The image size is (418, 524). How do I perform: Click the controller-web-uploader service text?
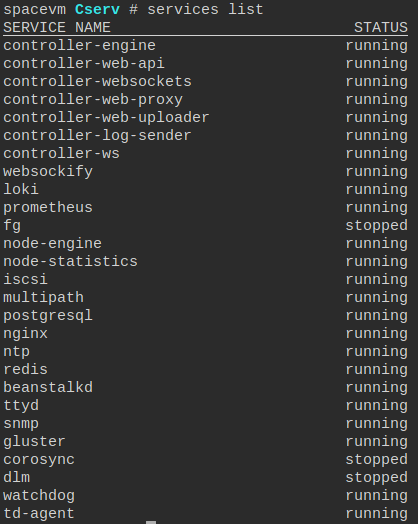pos(106,118)
